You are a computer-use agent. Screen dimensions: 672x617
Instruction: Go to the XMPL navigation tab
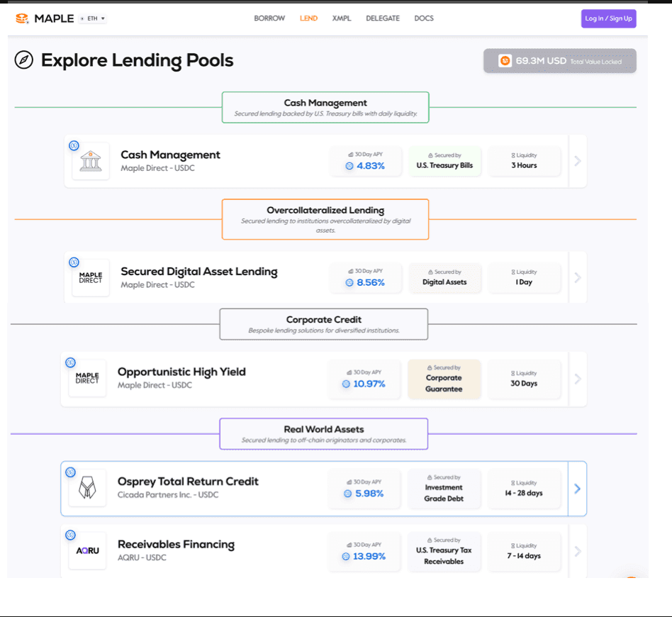pos(342,18)
